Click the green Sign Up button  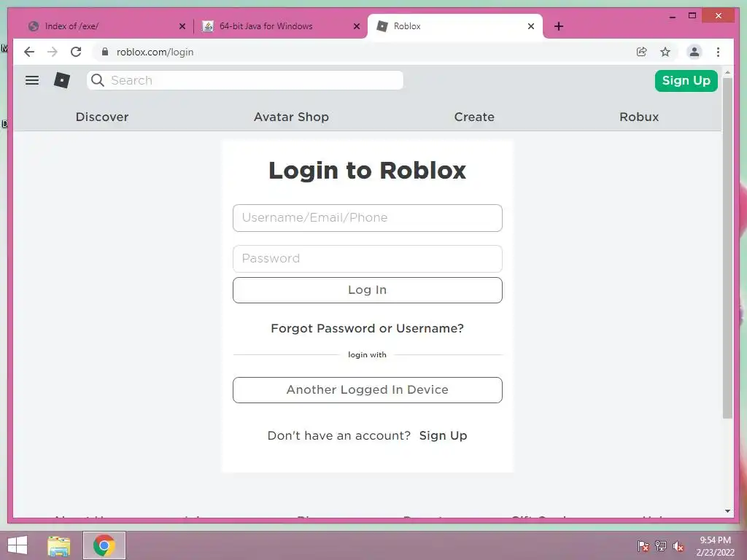click(x=686, y=80)
